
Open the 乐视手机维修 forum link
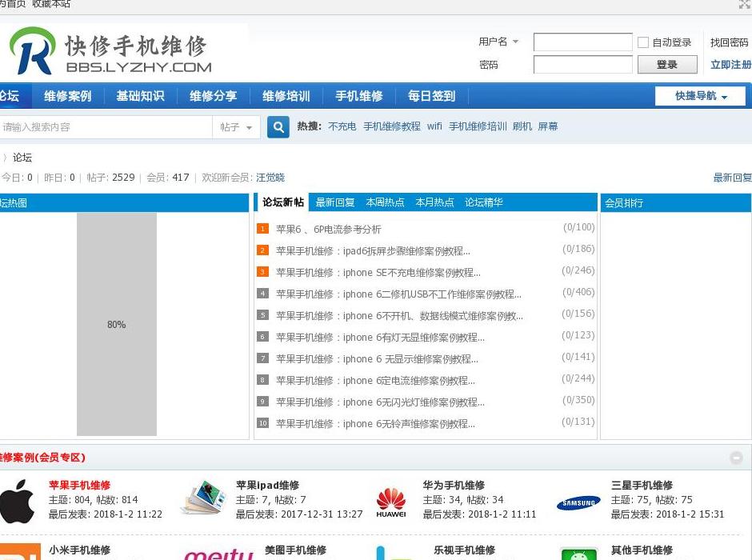(x=464, y=550)
